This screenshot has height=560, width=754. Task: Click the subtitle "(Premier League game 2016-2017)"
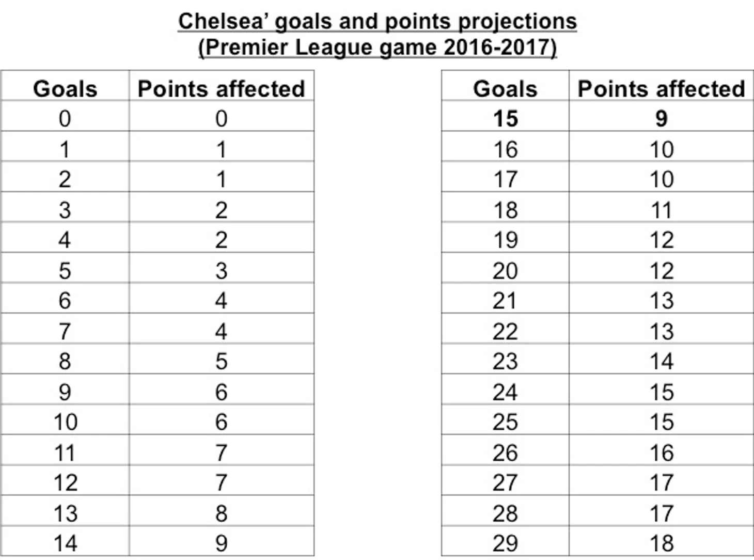[x=377, y=48]
